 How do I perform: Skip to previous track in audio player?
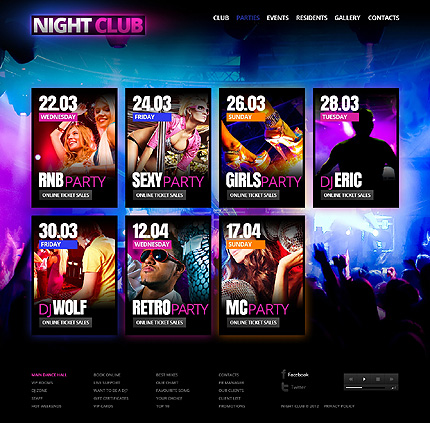point(351,379)
